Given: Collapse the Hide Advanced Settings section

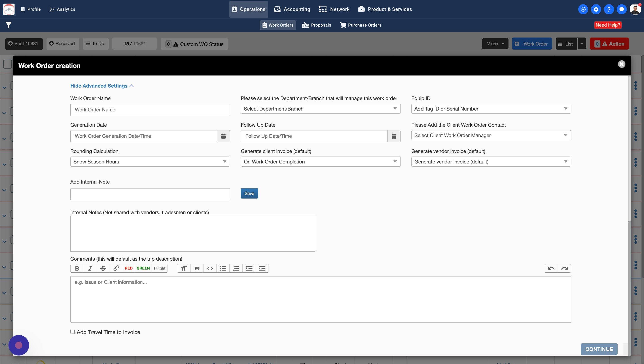Looking at the screenshot, I should click(x=102, y=86).
